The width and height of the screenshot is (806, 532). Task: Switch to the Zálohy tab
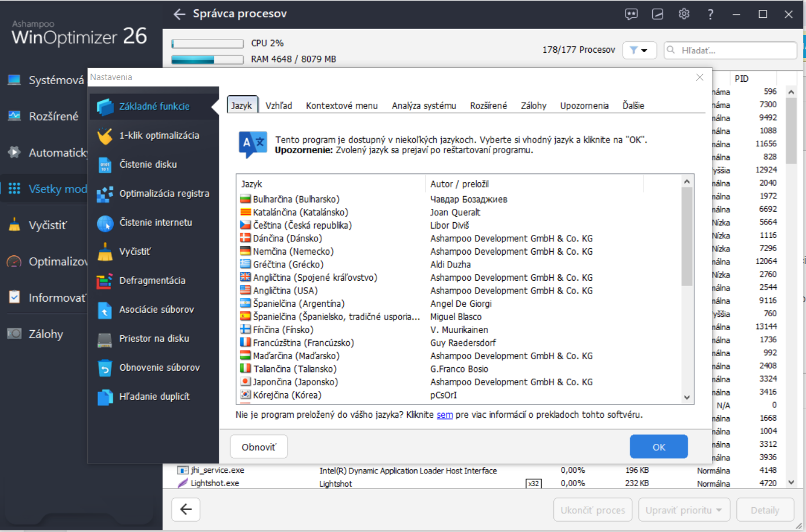533,106
